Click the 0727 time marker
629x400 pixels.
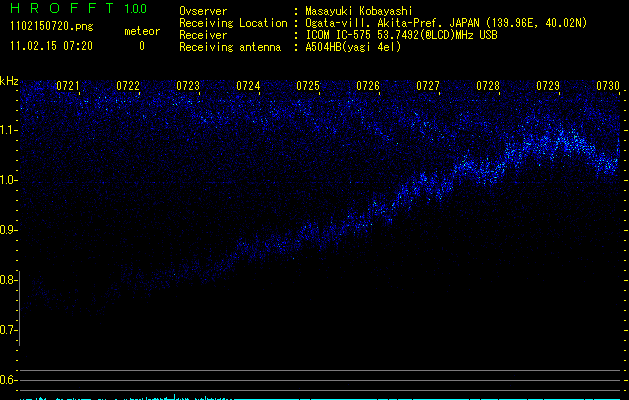click(428, 86)
